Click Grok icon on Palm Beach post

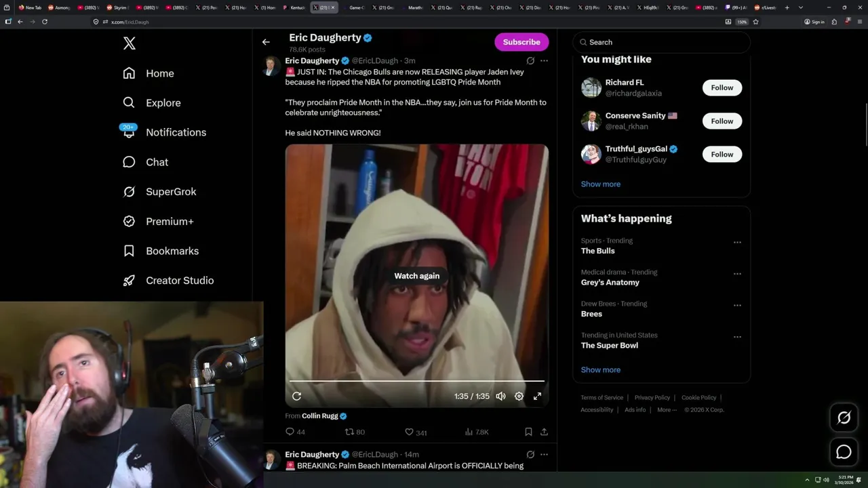tap(530, 455)
